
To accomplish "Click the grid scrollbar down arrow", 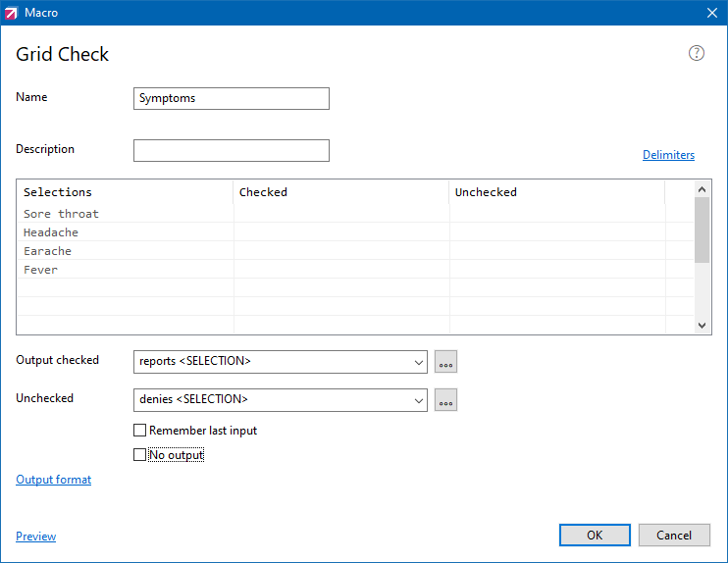I will pyautogui.click(x=702, y=326).
